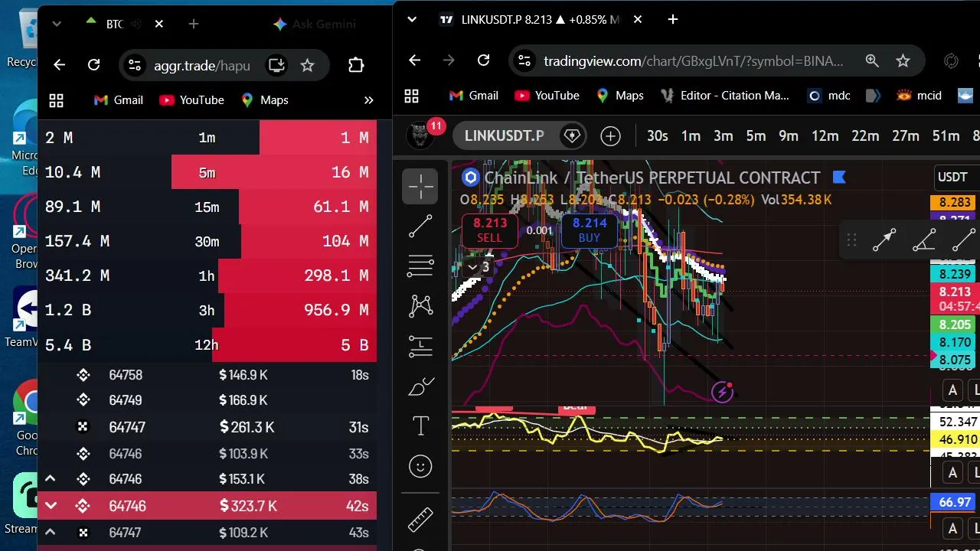Select the trend line drawing tool
This screenshot has height=551, width=980.
click(420, 226)
